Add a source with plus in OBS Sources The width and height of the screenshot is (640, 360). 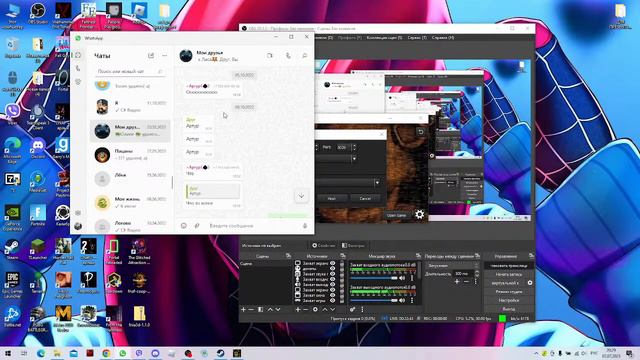coord(298,310)
